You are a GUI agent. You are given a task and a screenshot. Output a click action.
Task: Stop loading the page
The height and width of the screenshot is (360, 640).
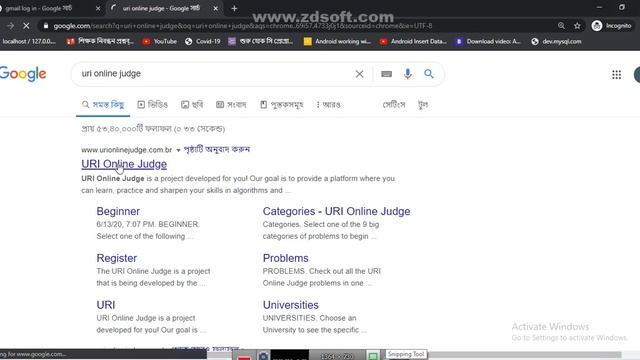click(26, 26)
